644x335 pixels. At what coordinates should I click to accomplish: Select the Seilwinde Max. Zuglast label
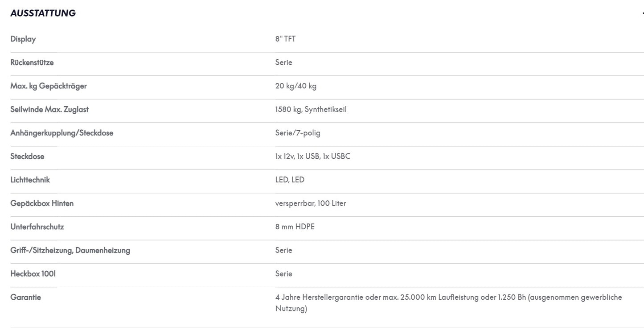(53, 109)
